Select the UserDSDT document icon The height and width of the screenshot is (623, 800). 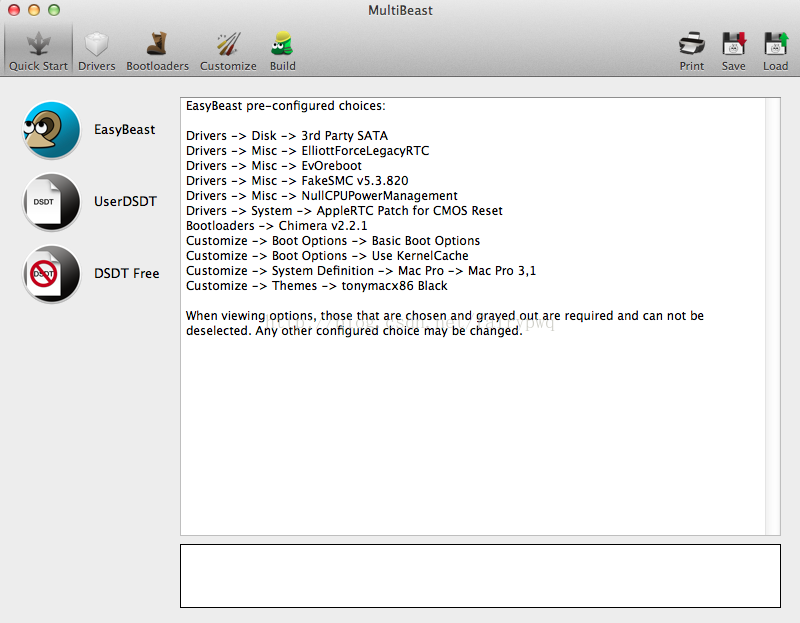(x=52, y=202)
